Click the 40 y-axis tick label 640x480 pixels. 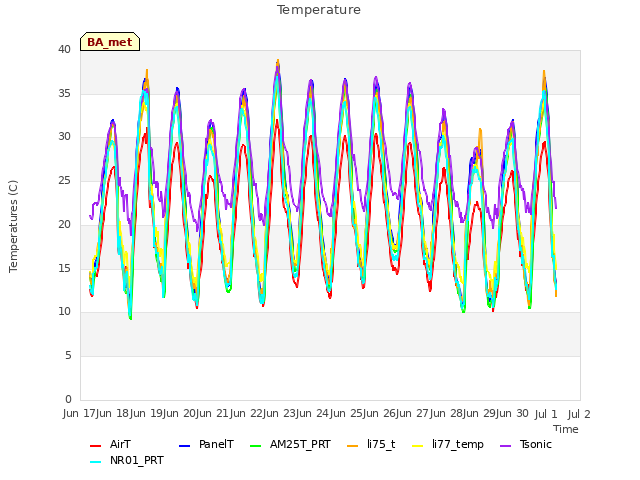[64, 49]
